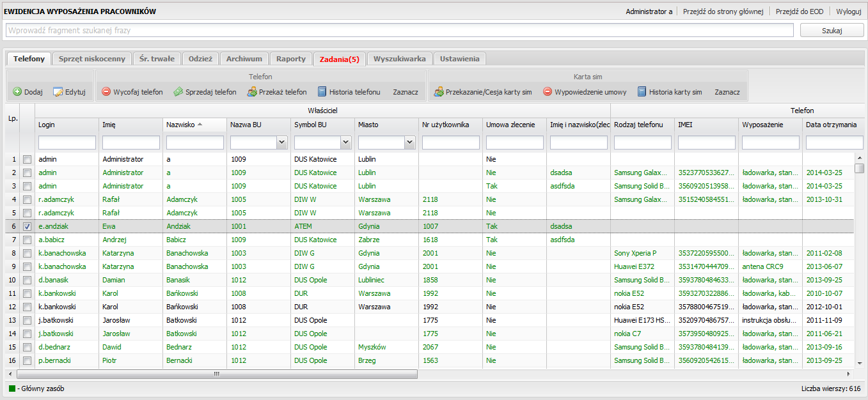Focus the Imię filter field
868x400 pixels.
pos(131,142)
